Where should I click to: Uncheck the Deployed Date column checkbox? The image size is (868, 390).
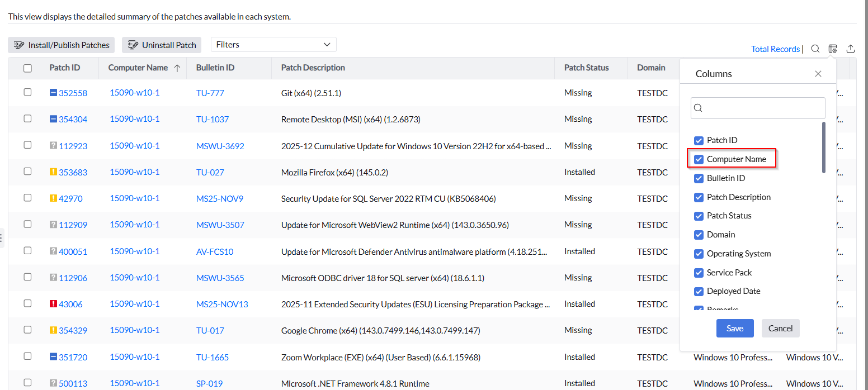coord(699,291)
